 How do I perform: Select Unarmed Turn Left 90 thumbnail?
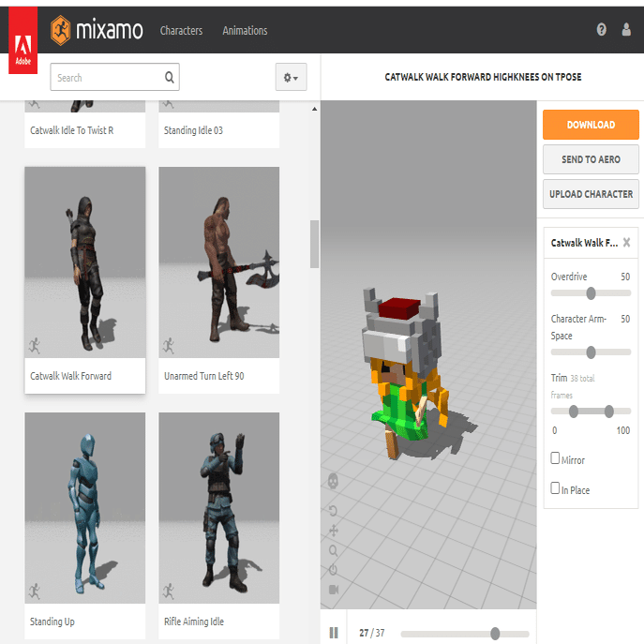219,262
